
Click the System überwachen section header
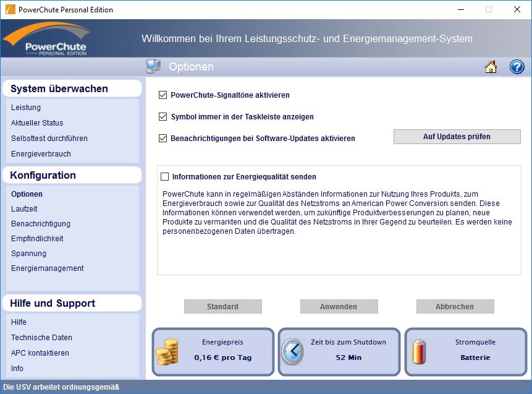(x=72, y=88)
